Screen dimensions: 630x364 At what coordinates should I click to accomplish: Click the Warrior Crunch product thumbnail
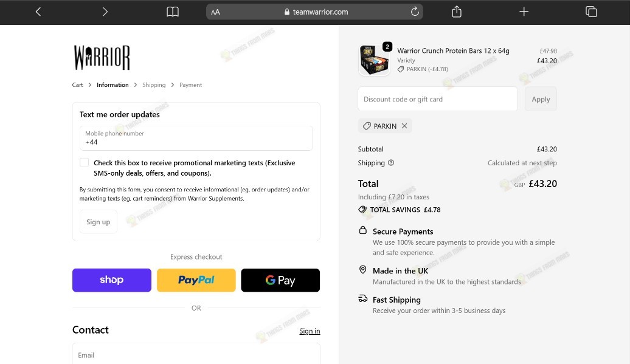point(374,60)
